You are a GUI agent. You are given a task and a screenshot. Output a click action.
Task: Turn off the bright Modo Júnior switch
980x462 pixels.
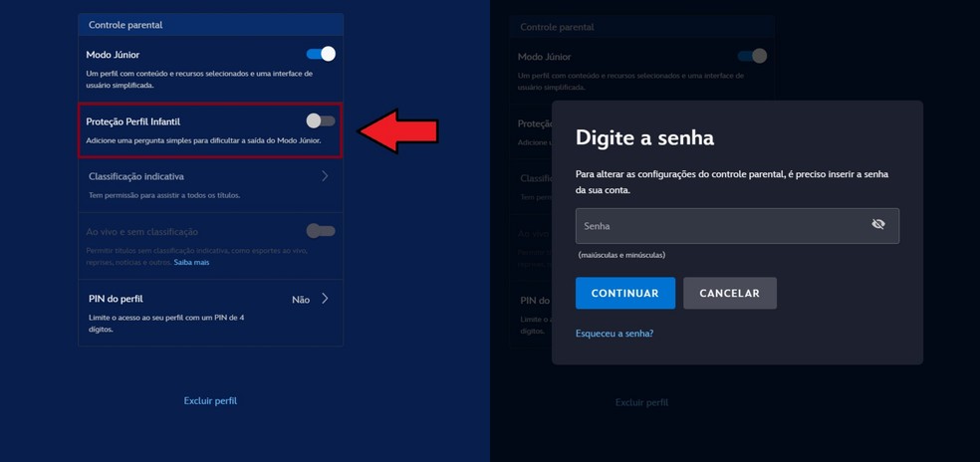click(x=321, y=54)
